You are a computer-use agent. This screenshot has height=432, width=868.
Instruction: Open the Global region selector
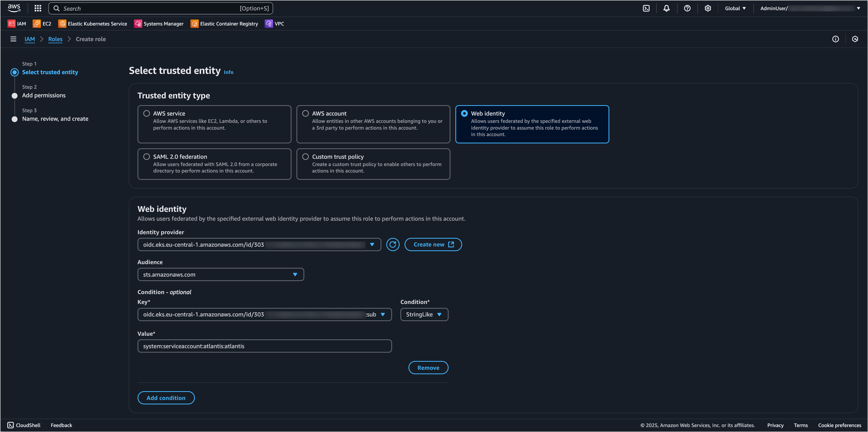(x=735, y=8)
